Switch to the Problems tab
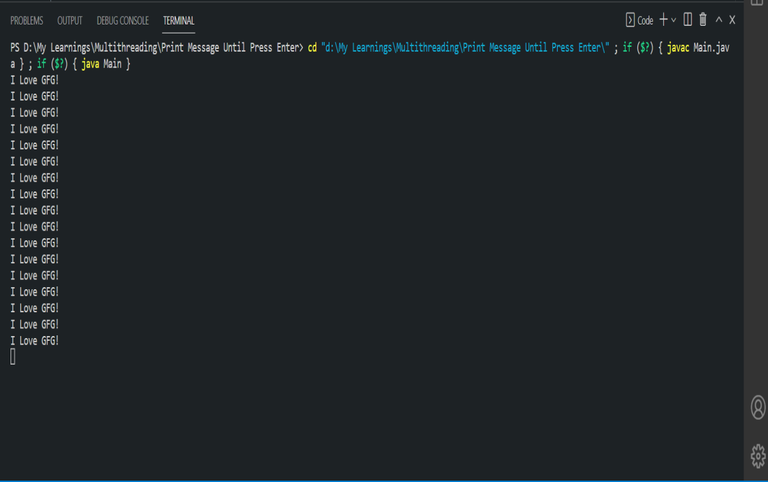This screenshot has width=768, height=482. click(26, 20)
